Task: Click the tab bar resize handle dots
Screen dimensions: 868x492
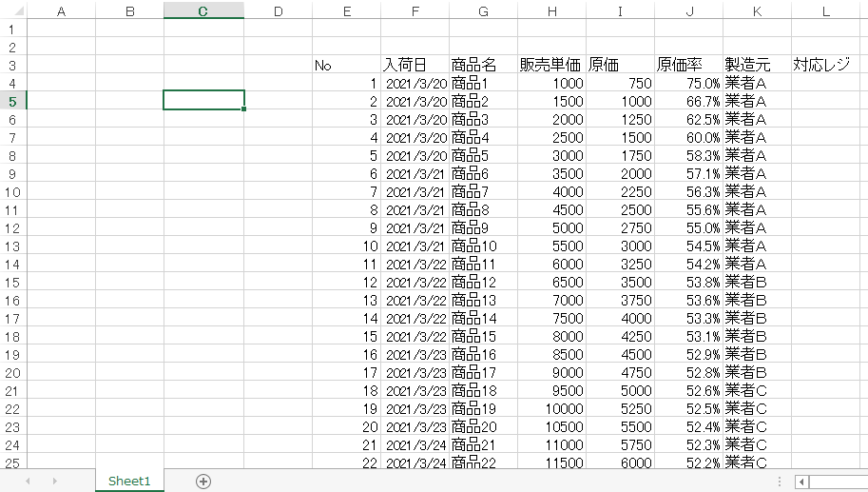Action: pos(780,482)
